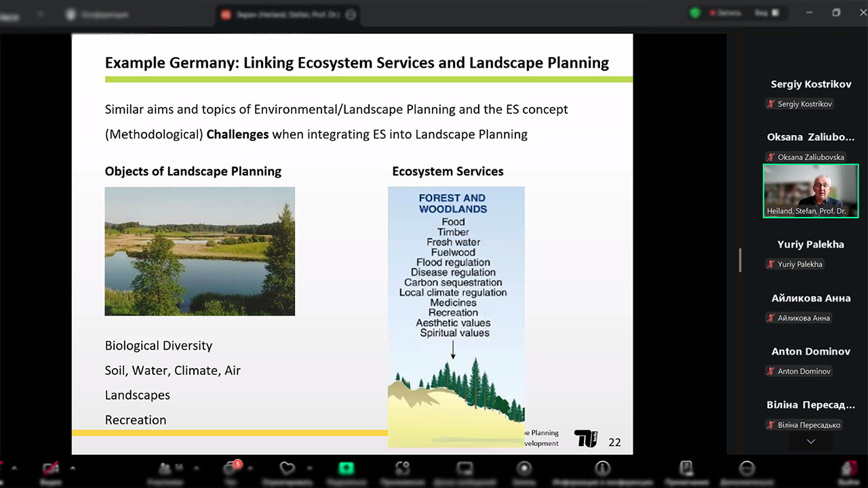868x488 pixels.
Task: Turn on the crossed-out video camera
Action: [51, 469]
